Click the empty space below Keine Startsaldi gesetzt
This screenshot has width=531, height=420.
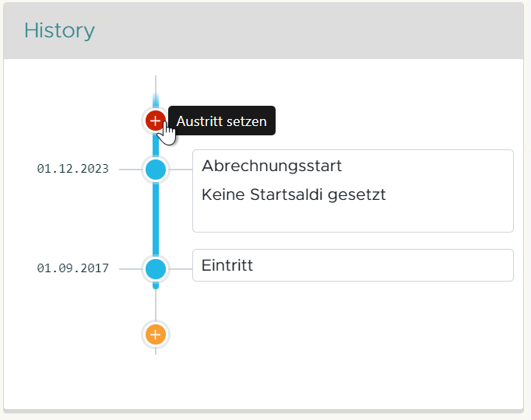point(353,218)
